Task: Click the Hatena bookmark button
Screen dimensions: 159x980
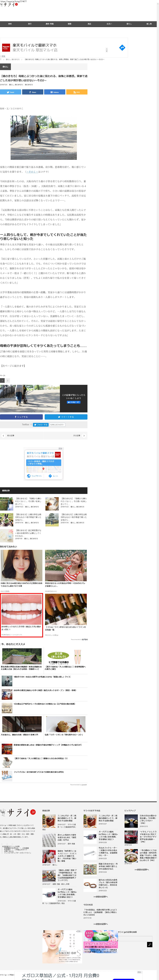Action: (x=55, y=92)
